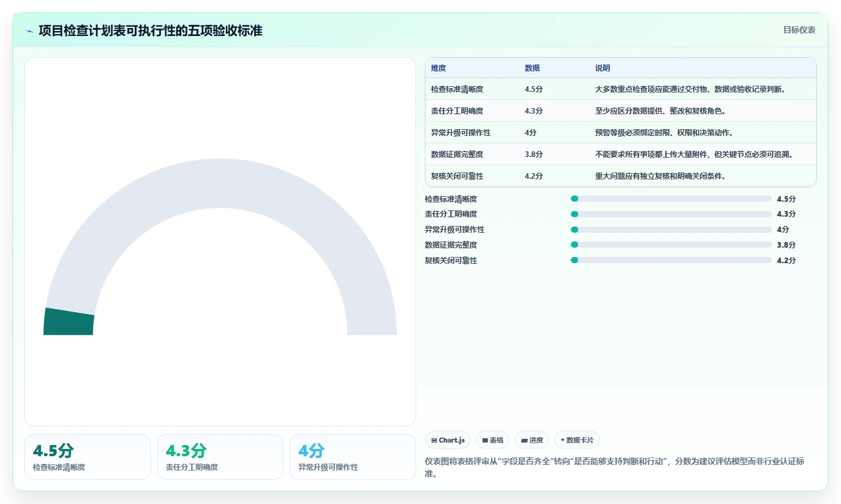Screen dimensions: 841x504
Task: Select the Chart.js tag chip
Action: [448, 440]
